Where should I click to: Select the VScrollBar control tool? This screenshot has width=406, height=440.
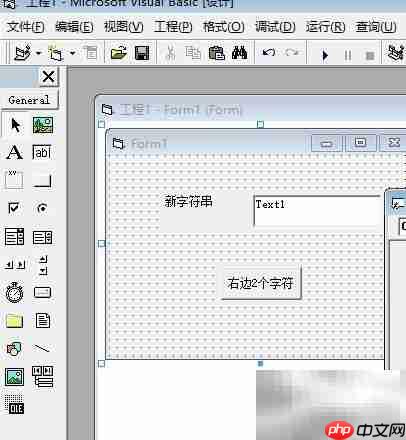(x=43, y=265)
